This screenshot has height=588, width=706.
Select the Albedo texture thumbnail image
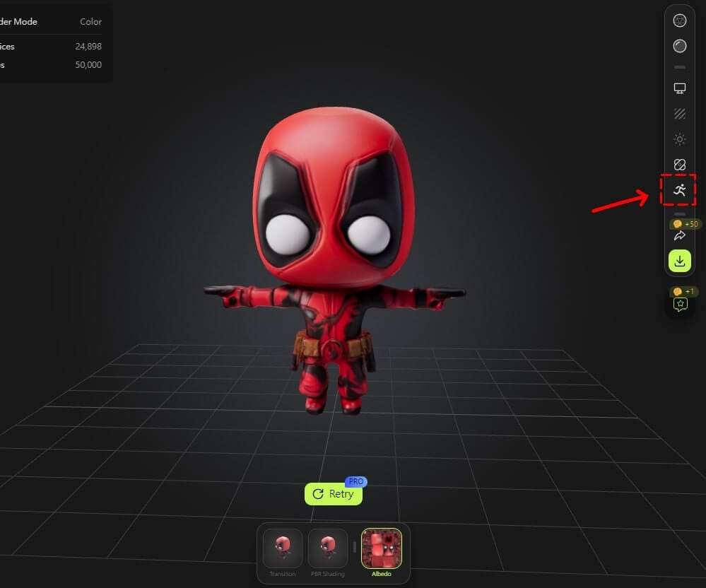[x=382, y=546]
